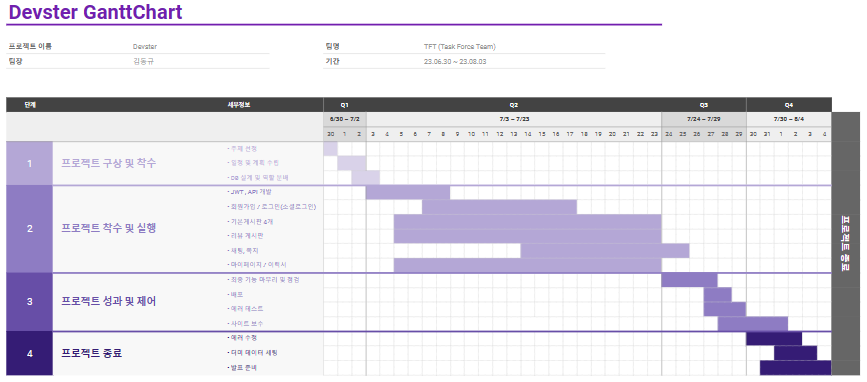Select the Q2 quarter header
Image resolution: width=867 pixels, height=382 pixels.
pyautogui.click(x=514, y=104)
